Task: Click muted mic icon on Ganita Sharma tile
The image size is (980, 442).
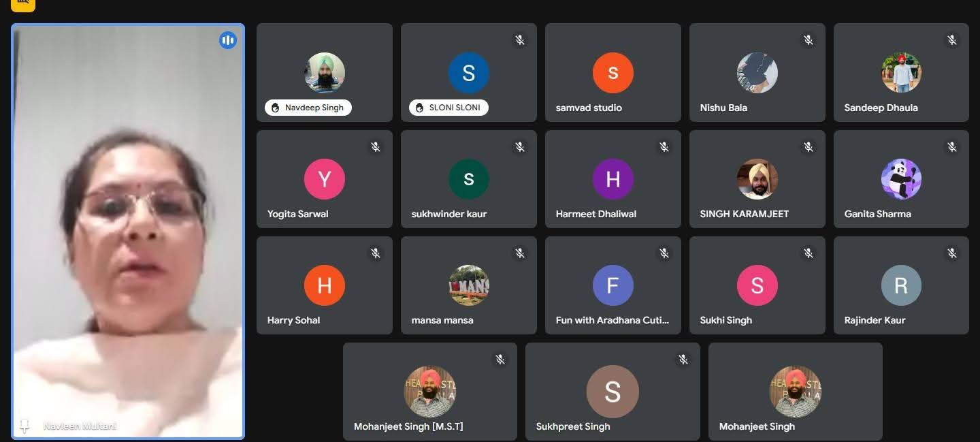Action: pos(952,146)
